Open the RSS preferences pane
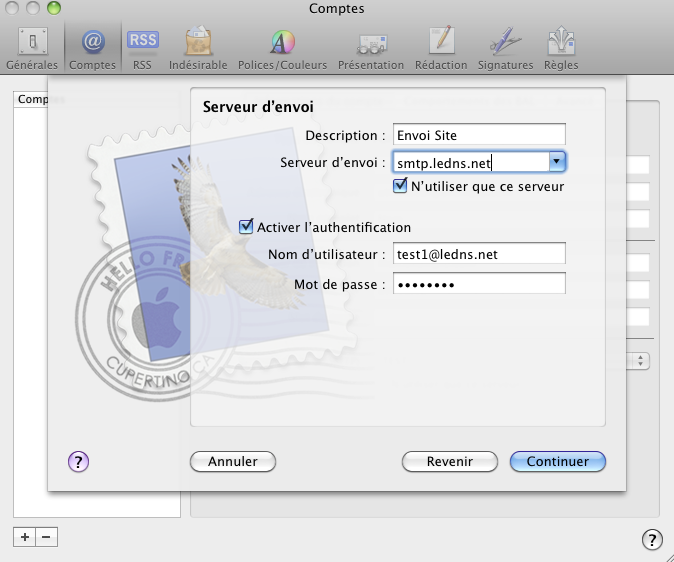 [142, 48]
